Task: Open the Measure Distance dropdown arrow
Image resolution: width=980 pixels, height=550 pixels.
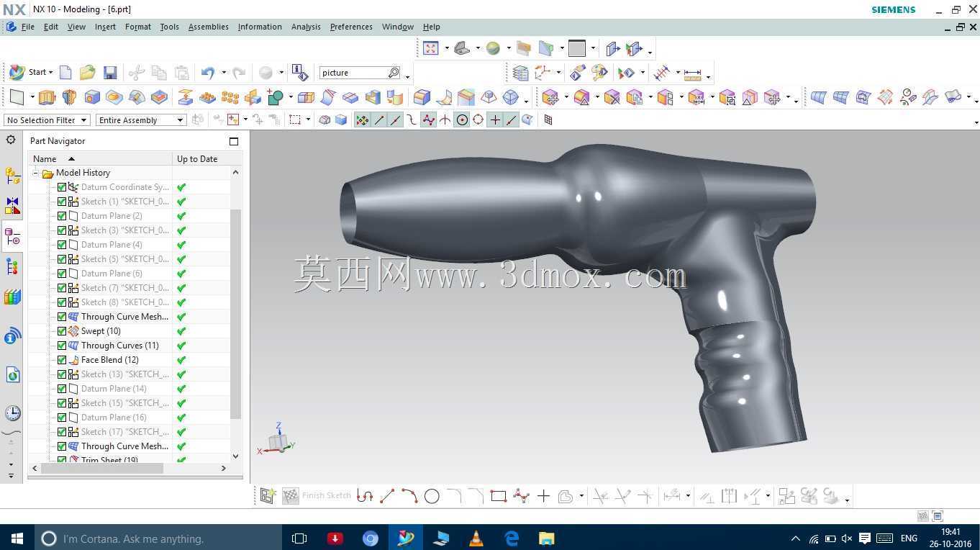Action: coord(709,76)
